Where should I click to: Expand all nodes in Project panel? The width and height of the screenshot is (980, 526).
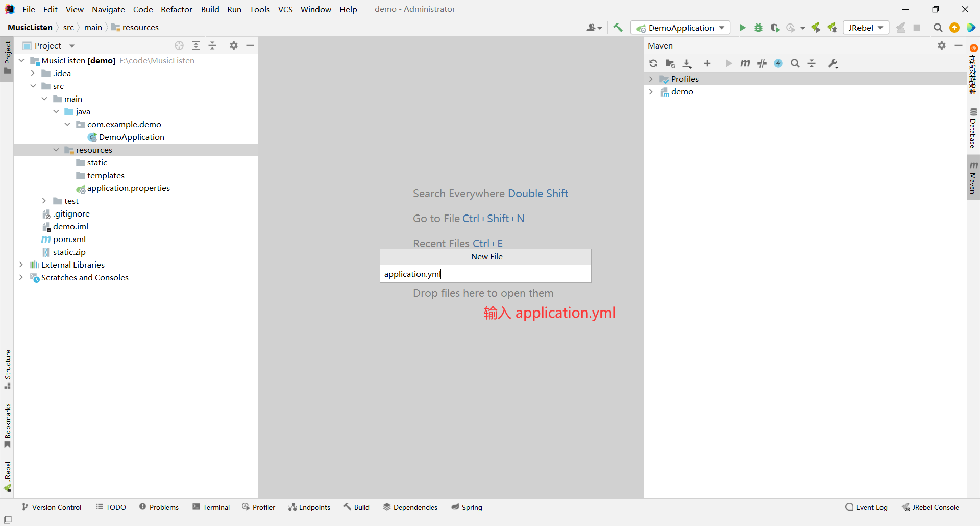click(196, 45)
